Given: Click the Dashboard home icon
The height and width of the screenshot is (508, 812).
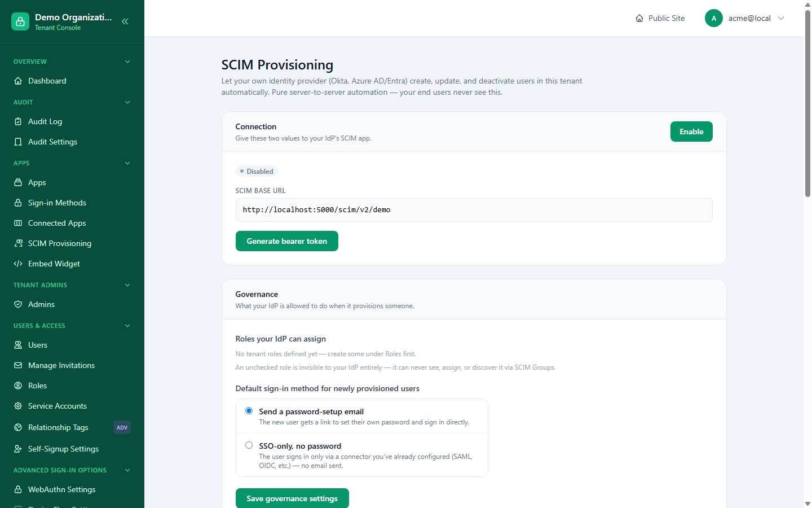Looking at the screenshot, I should [x=18, y=81].
